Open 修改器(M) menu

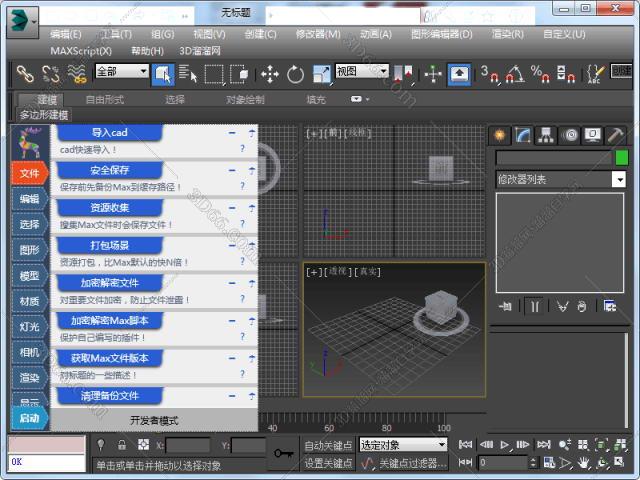318,34
